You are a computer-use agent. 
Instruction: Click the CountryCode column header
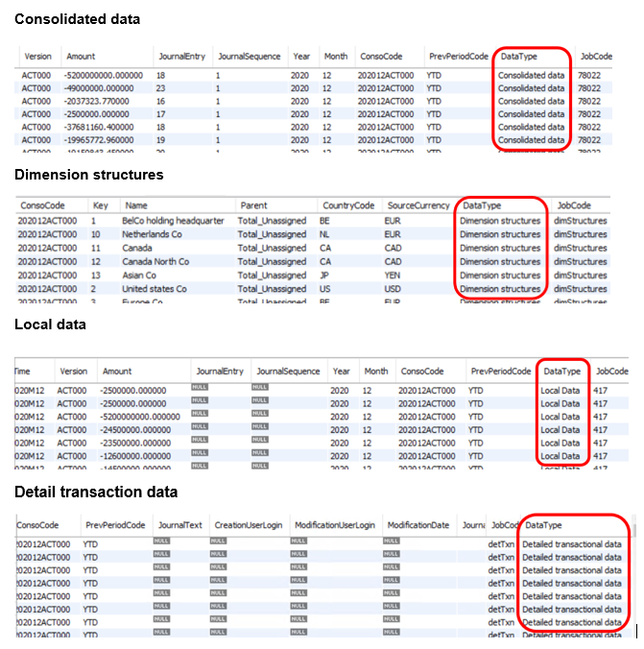coord(348,205)
